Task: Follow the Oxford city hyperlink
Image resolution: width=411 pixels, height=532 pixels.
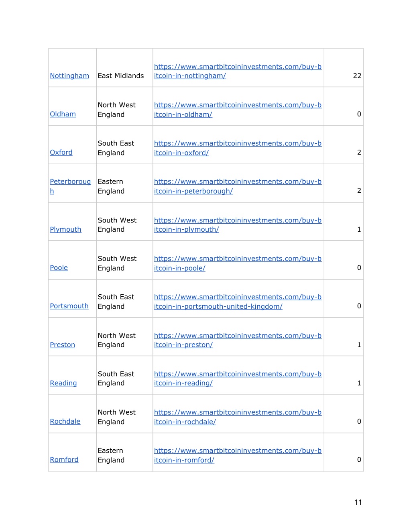Action: point(61,153)
